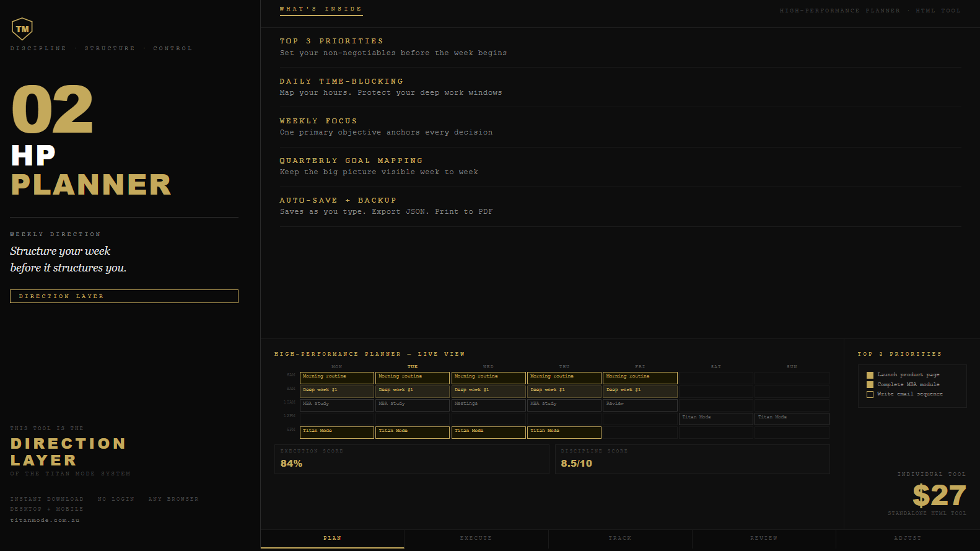This screenshot has height=551, width=980.
Task: Select the TUE column header
Action: 413,367
